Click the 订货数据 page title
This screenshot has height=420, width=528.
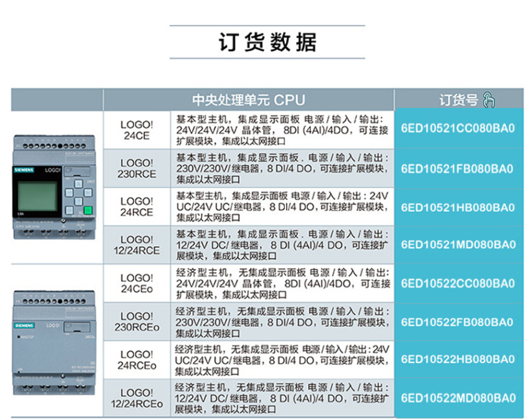click(x=267, y=42)
